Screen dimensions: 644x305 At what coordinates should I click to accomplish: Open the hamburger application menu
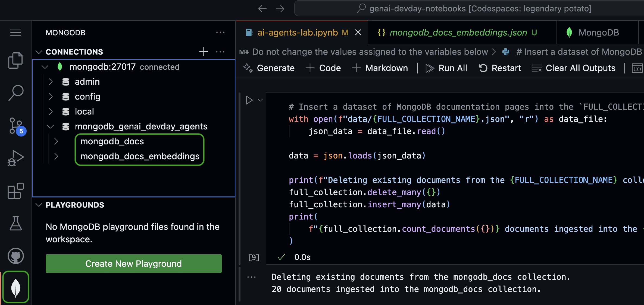pos(16,33)
